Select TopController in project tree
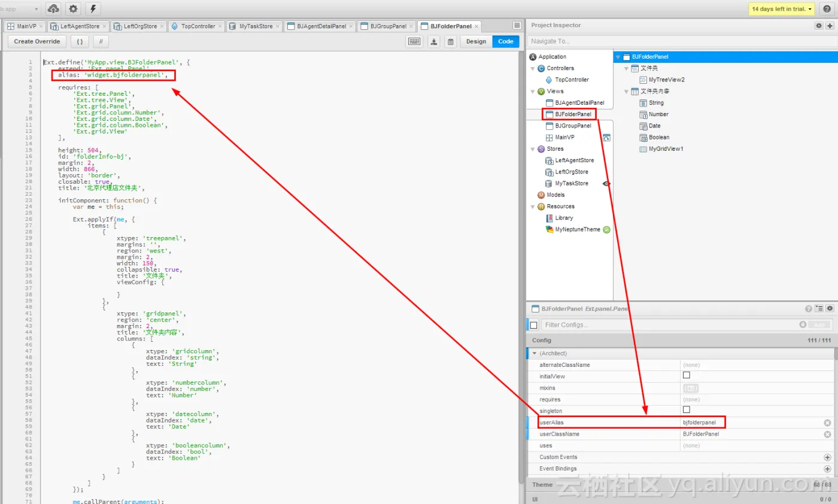 (x=572, y=80)
